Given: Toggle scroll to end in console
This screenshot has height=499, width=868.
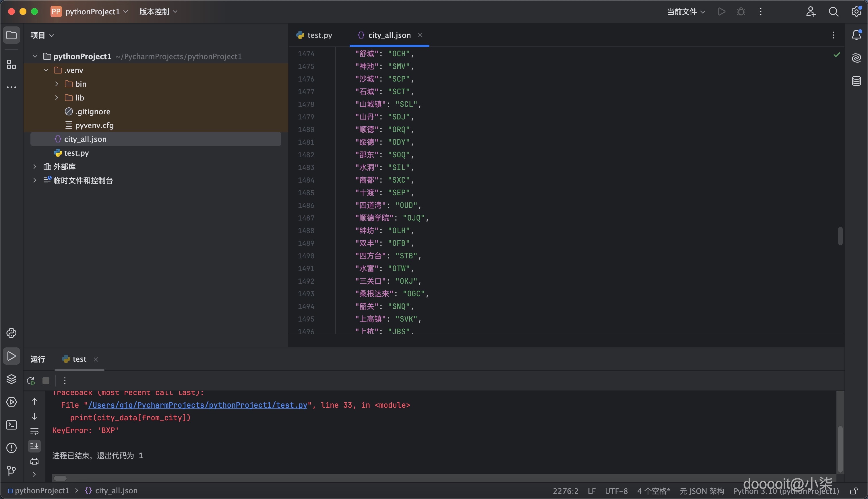Looking at the screenshot, I should click(x=34, y=446).
